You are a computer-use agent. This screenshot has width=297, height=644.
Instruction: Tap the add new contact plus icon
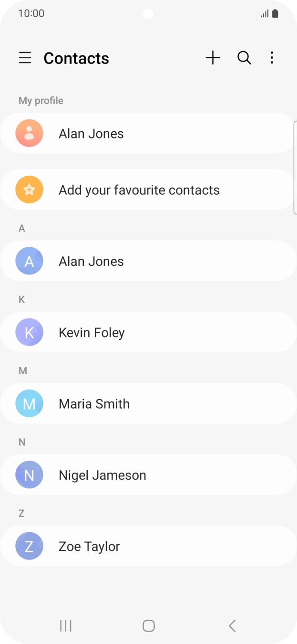(213, 58)
